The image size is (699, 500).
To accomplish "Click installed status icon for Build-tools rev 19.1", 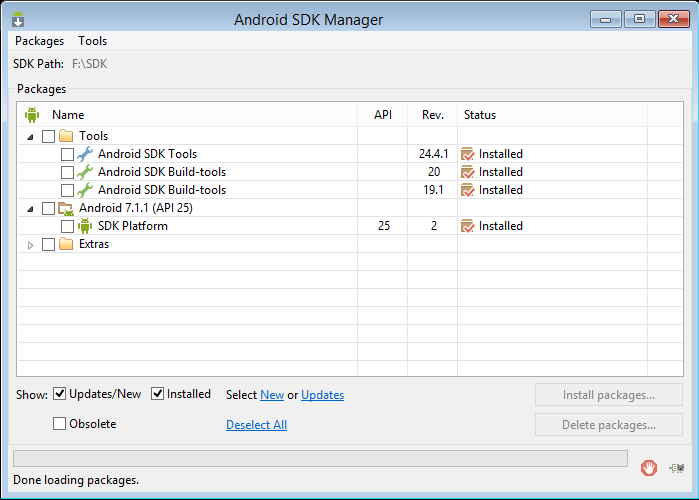I will coord(468,190).
